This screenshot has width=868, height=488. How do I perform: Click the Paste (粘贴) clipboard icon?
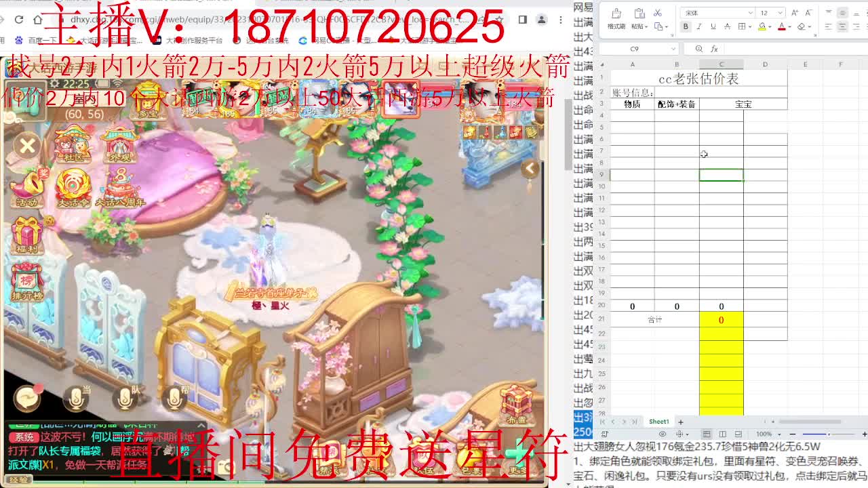[x=638, y=13]
